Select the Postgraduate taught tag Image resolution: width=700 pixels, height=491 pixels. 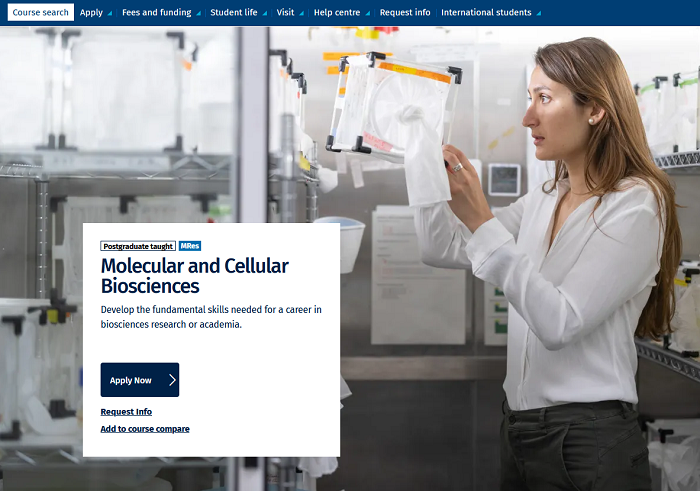point(138,246)
